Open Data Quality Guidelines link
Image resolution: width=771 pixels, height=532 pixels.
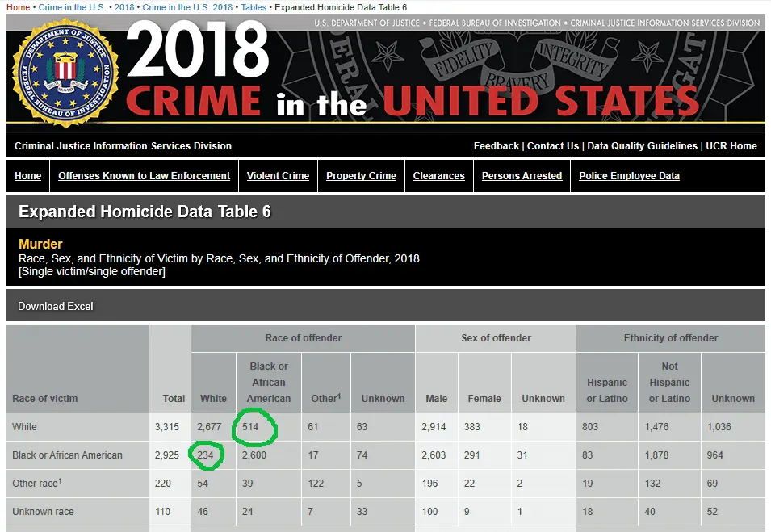(642, 146)
